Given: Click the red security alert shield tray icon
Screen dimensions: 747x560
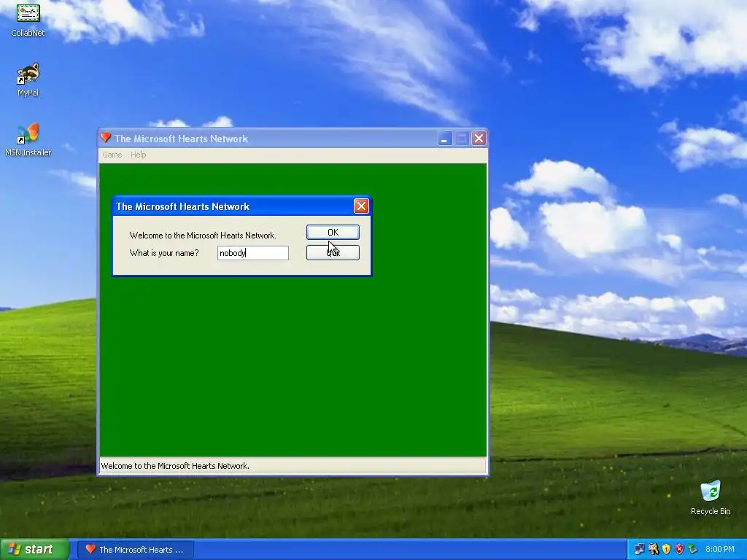Looking at the screenshot, I should tap(679, 549).
